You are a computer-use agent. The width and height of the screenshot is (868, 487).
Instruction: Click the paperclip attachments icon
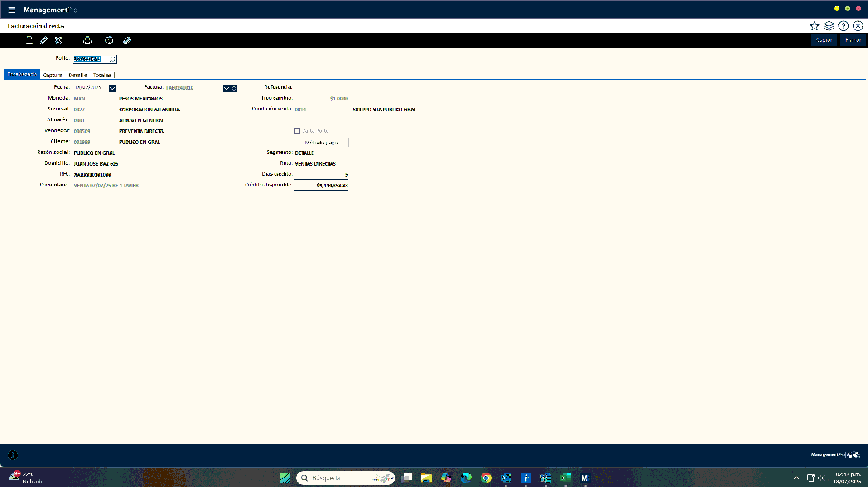127,40
